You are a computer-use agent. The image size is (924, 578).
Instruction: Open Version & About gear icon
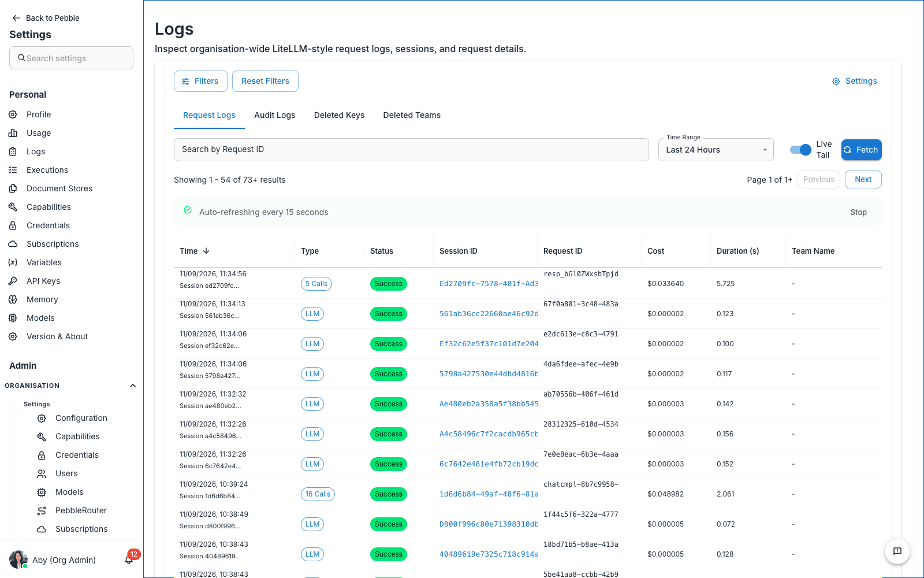coord(13,336)
